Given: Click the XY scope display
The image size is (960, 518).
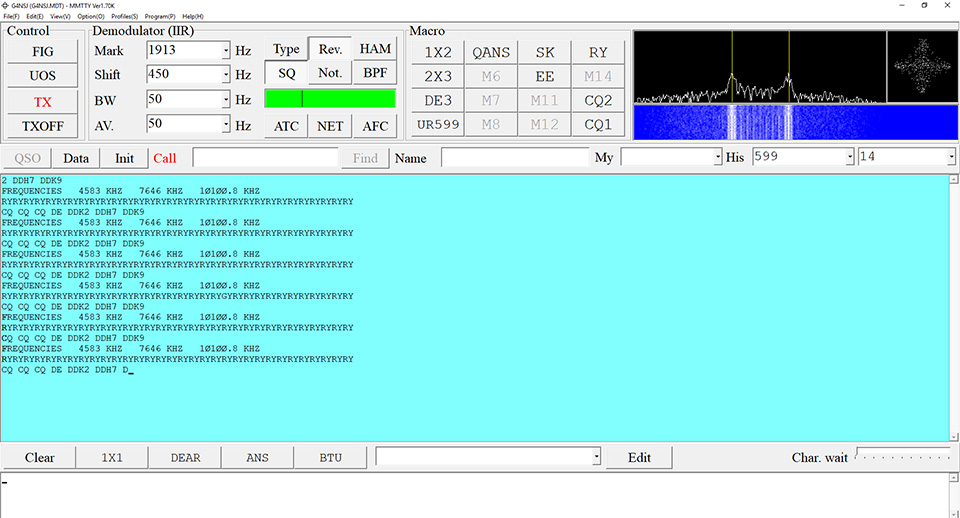Looking at the screenshot, I should [922, 67].
